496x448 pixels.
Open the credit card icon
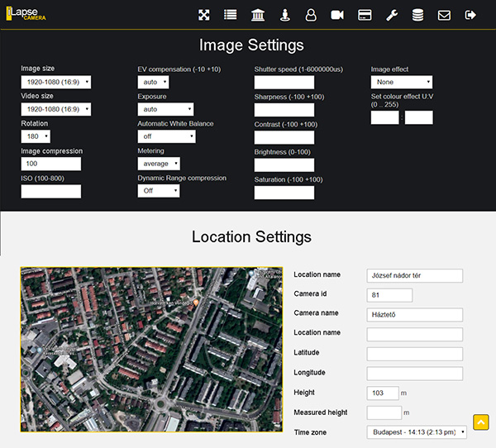[364, 15]
